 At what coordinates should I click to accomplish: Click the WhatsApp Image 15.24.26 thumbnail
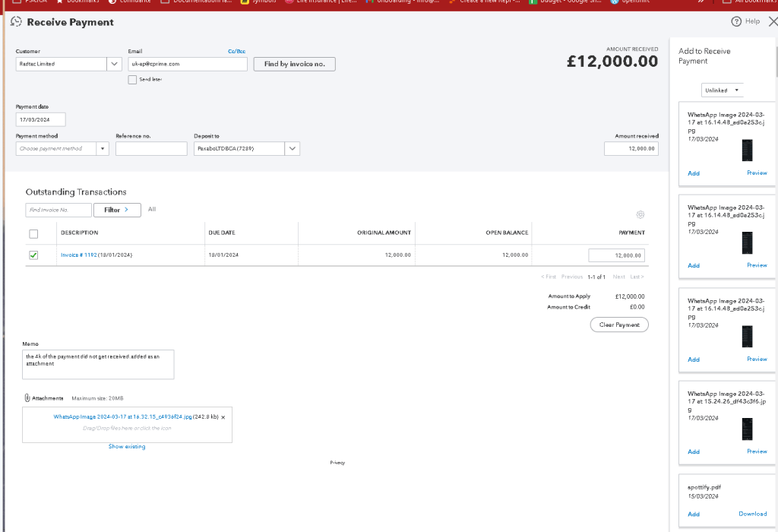[748, 429]
